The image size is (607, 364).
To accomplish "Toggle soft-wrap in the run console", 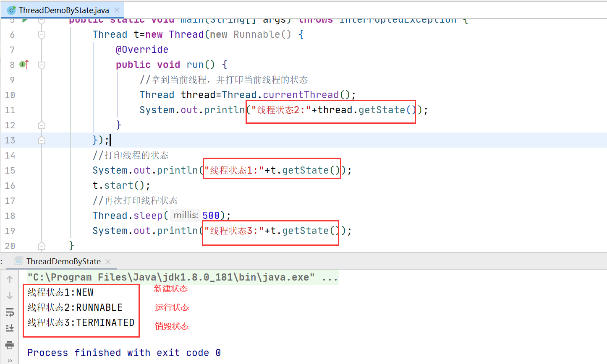I will 10,312.
